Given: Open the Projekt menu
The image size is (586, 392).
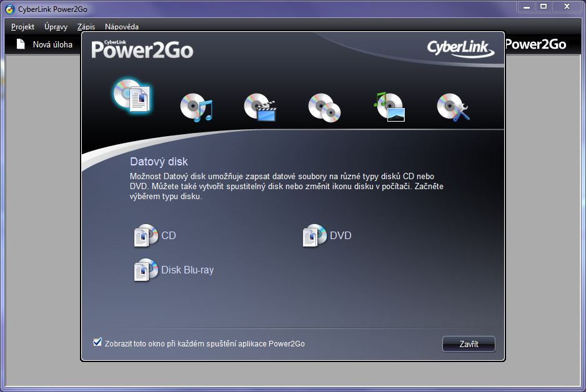Looking at the screenshot, I should 22,27.
